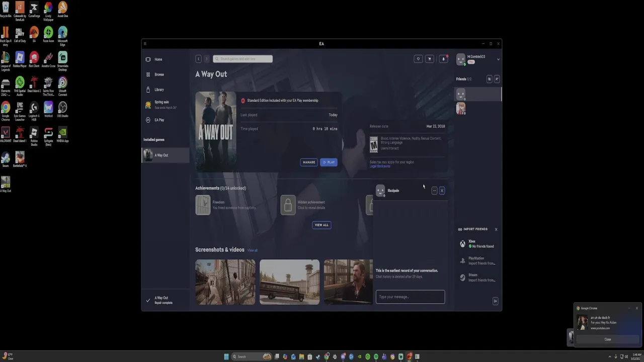Click the MrZombie503 profile avatar
This screenshot has height=362, width=644.
pyautogui.click(x=461, y=59)
